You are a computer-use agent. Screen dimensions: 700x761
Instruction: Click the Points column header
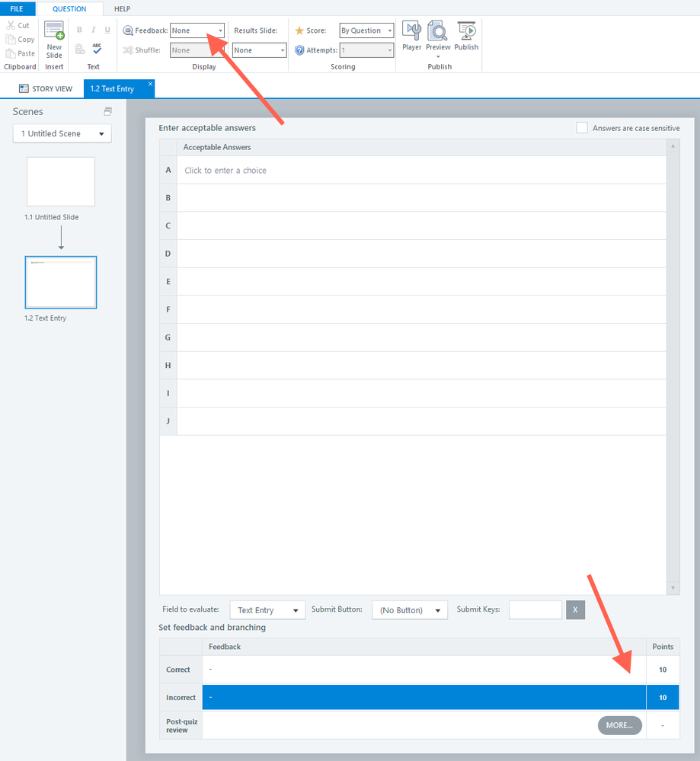tap(663, 647)
